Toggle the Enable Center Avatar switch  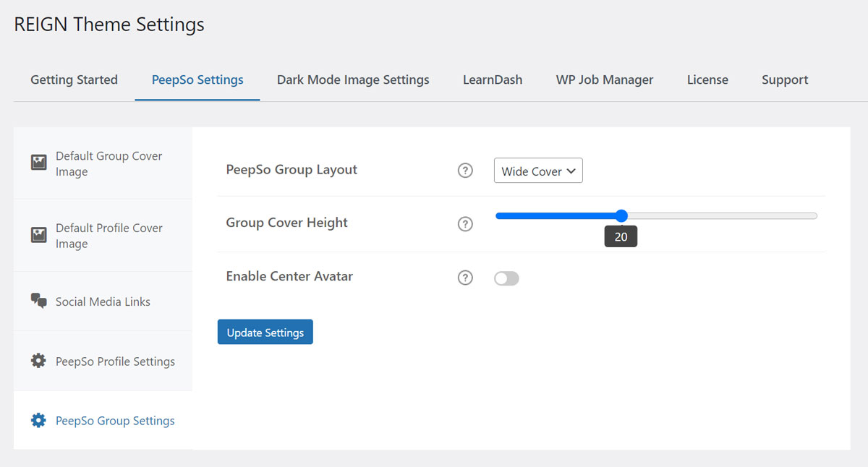(x=506, y=278)
